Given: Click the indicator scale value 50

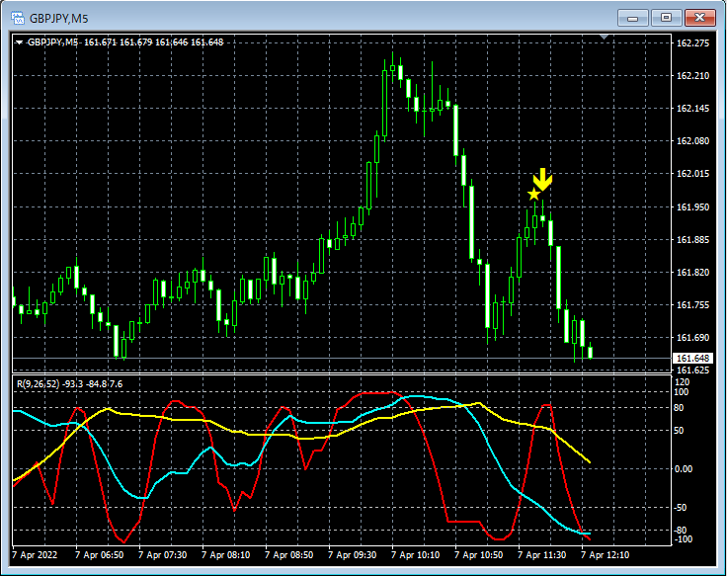Looking at the screenshot, I should (679, 431).
